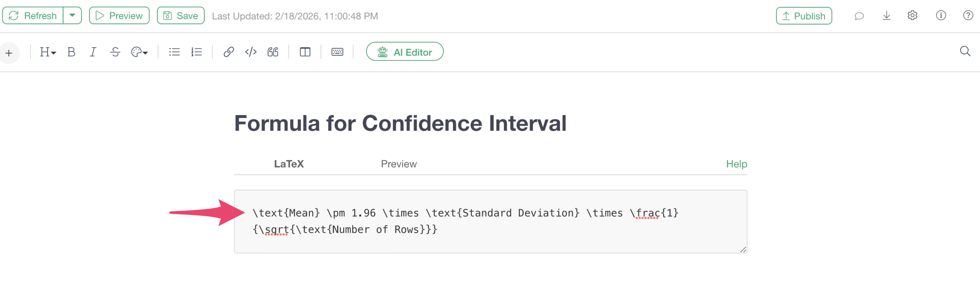
Task: Open the AI Editor
Action: tap(405, 52)
